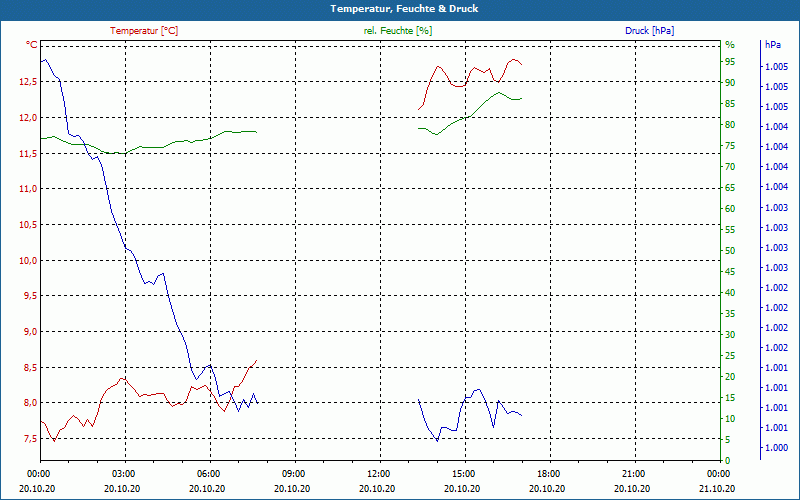Click '25' on the green humidity axis

coord(730,356)
